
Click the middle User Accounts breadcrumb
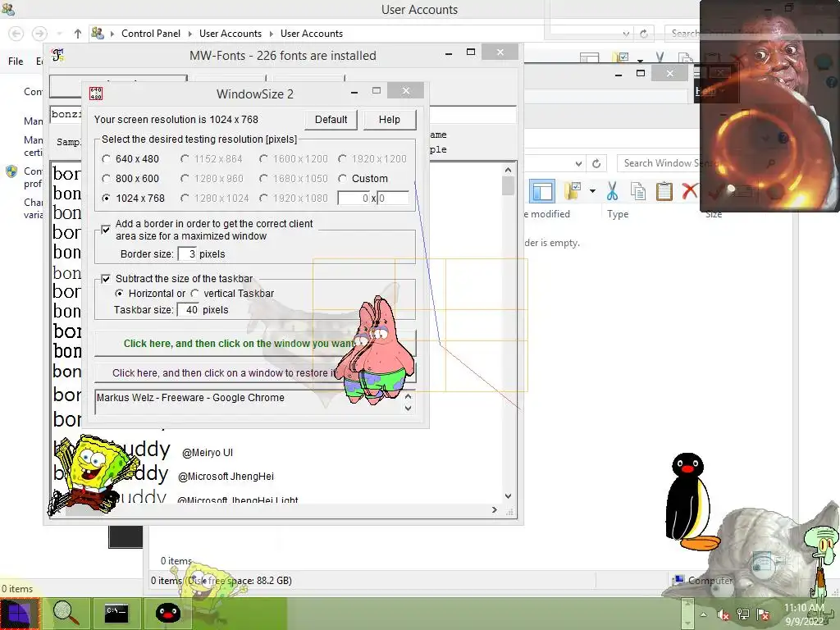(231, 33)
